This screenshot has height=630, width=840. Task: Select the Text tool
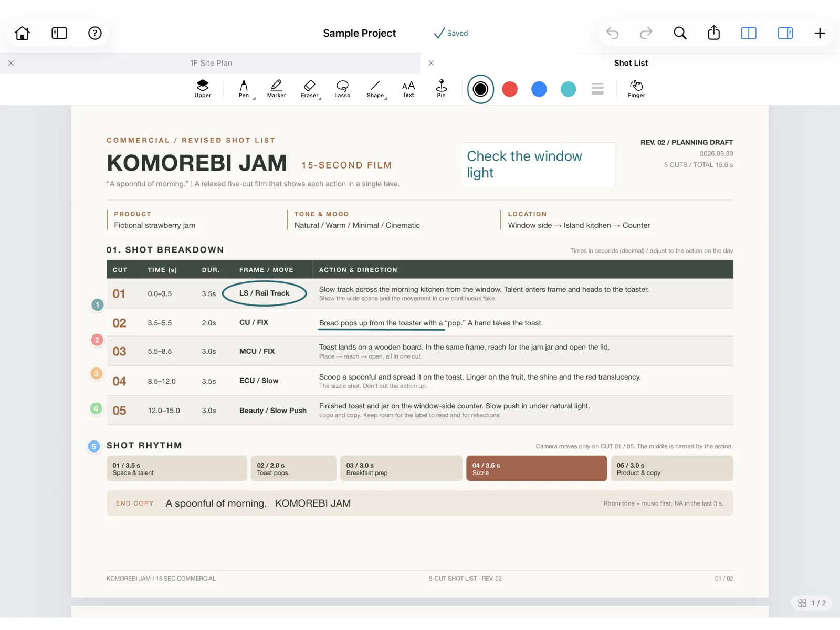(408, 89)
